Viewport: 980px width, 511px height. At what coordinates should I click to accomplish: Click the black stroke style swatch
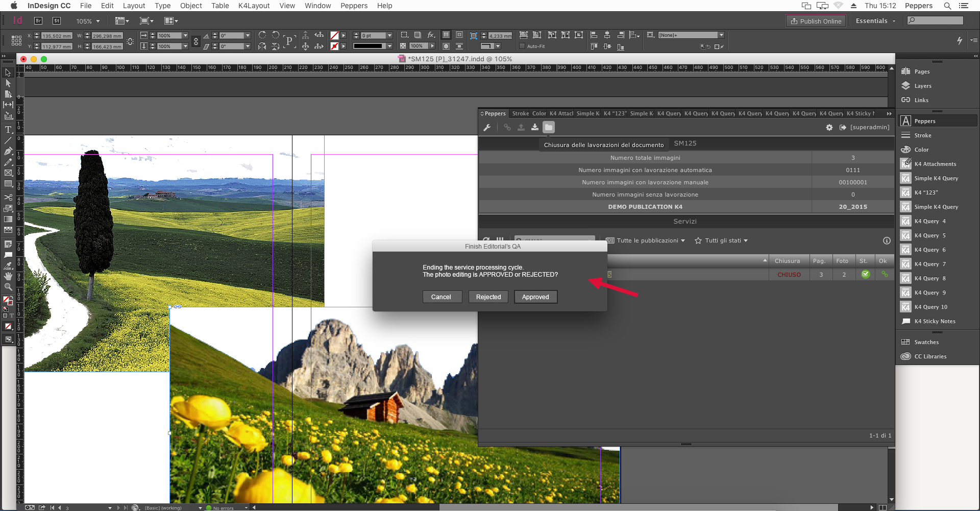click(x=367, y=46)
